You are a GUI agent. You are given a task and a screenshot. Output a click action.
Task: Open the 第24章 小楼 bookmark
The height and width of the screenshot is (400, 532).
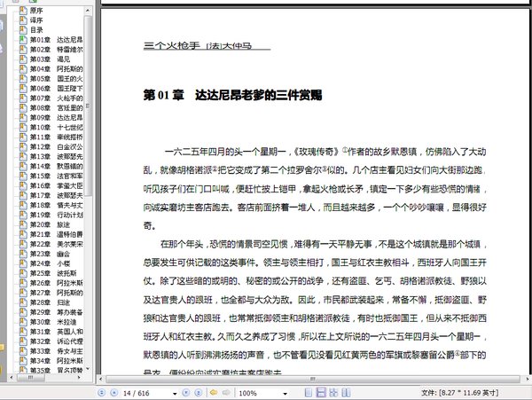coord(50,263)
